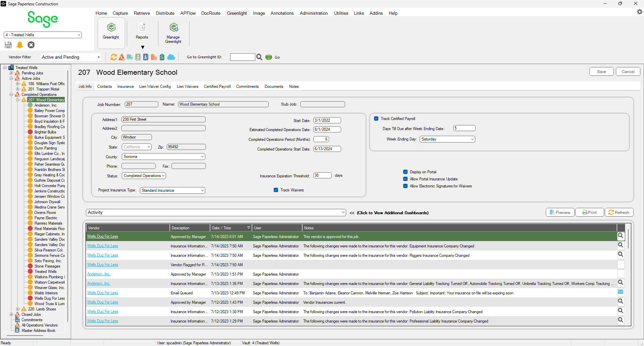
Task: Toggle the Display on Portal checkbox
Action: (x=405, y=172)
